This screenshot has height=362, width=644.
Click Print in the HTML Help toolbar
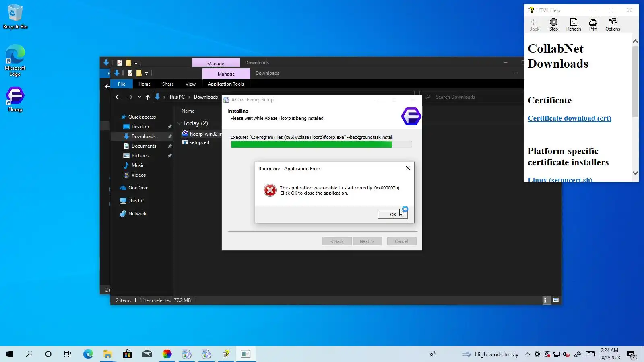click(593, 25)
